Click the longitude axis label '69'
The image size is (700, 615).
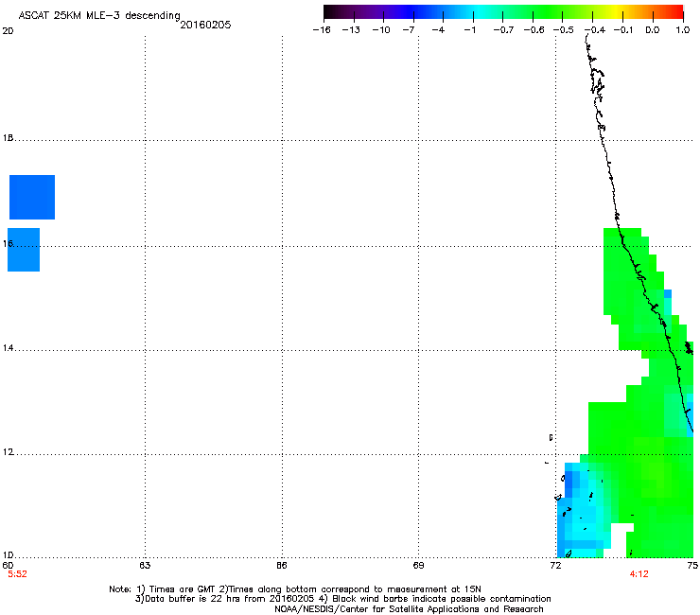(x=418, y=566)
